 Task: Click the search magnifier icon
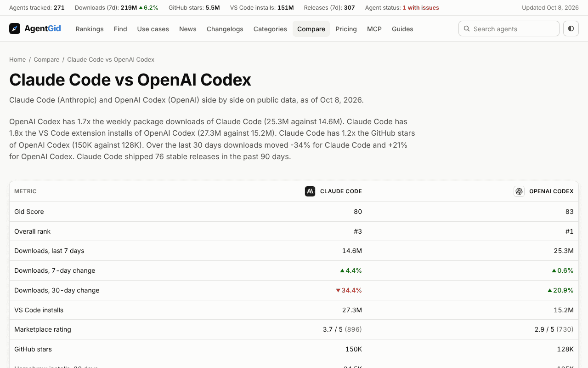coord(467,29)
